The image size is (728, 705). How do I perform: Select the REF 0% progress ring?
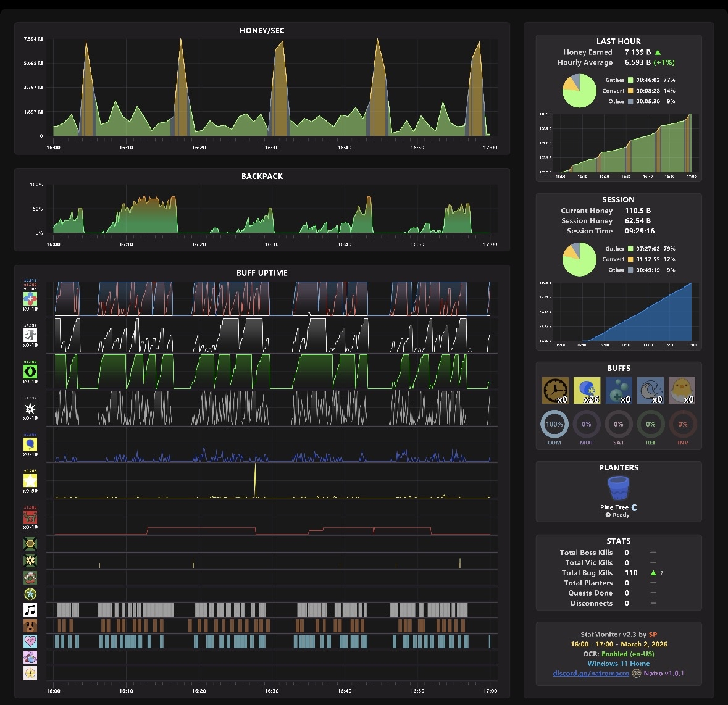651,424
